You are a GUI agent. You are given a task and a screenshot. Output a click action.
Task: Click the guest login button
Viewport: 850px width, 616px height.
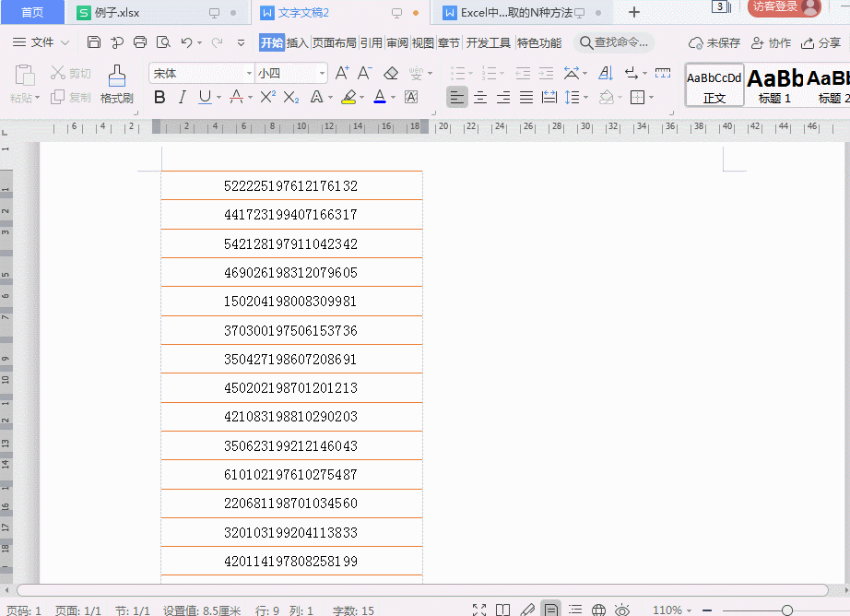pyautogui.click(x=784, y=7)
